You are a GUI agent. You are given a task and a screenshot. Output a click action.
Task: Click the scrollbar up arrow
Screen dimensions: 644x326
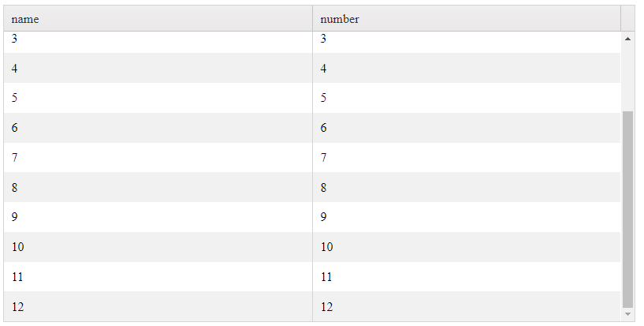(627, 38)
